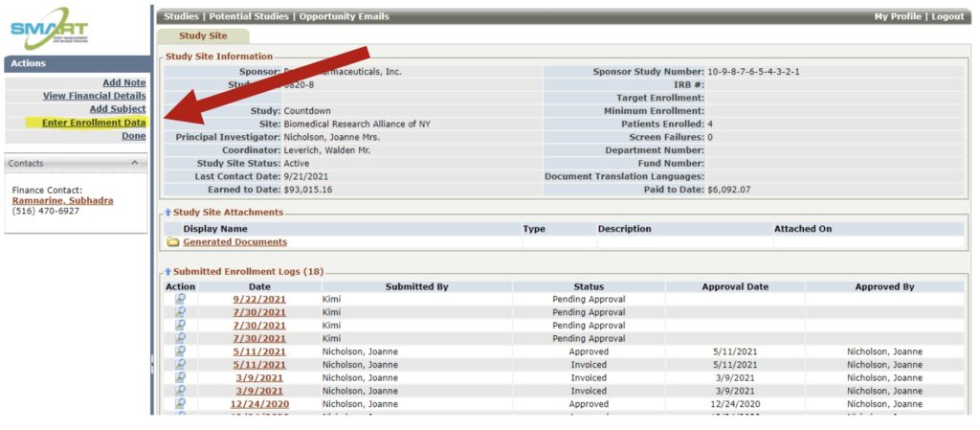Select the Study Site tab
980x430 pixels.
coord(203,36)
